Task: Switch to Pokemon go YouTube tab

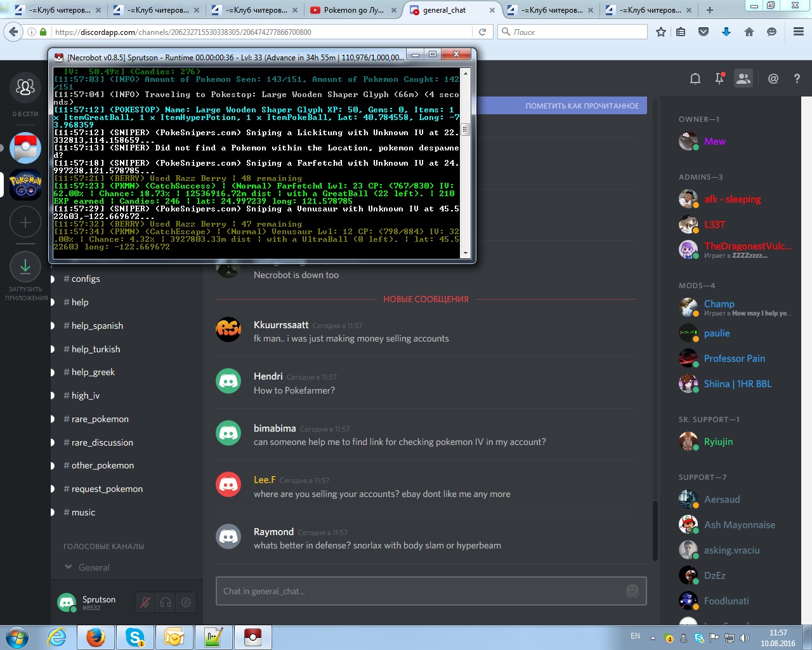Action: click(353, 10)
